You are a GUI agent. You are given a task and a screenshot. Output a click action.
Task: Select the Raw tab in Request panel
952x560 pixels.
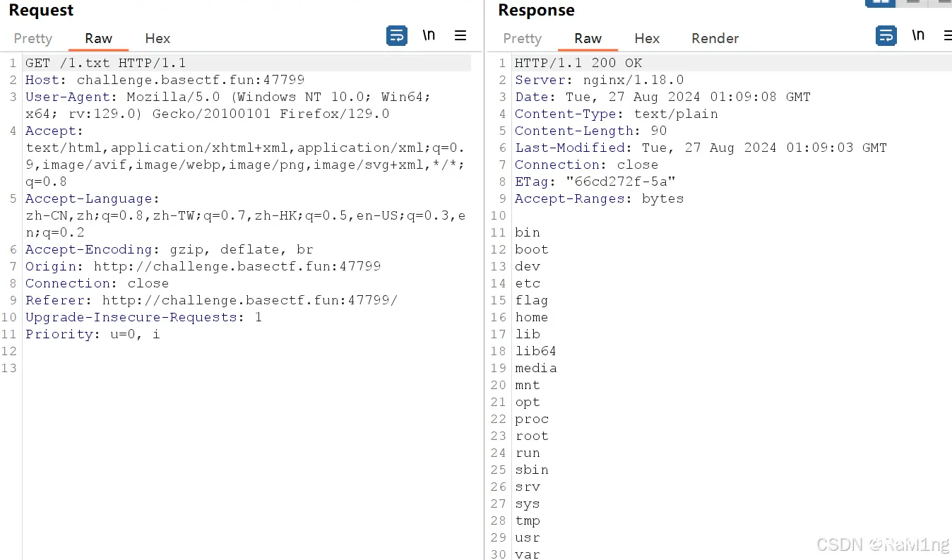coord(98,38)
